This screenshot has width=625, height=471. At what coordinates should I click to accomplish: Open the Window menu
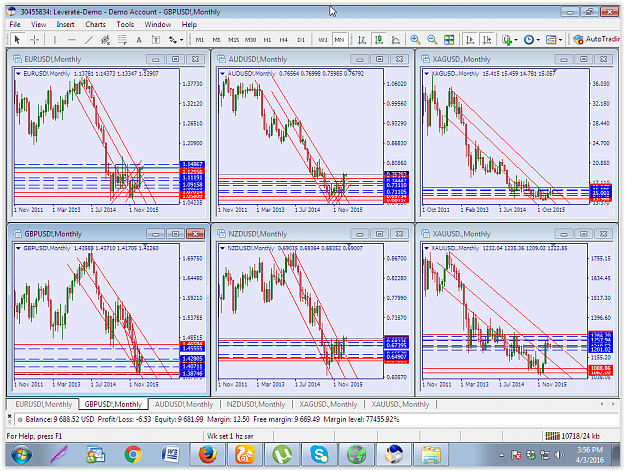tap(157, 24)
